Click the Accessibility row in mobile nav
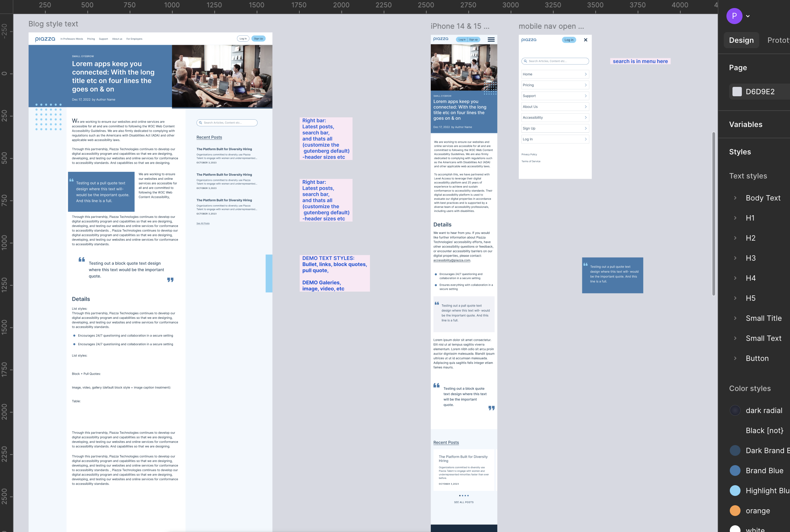790x532 pixels. [555, 118]
